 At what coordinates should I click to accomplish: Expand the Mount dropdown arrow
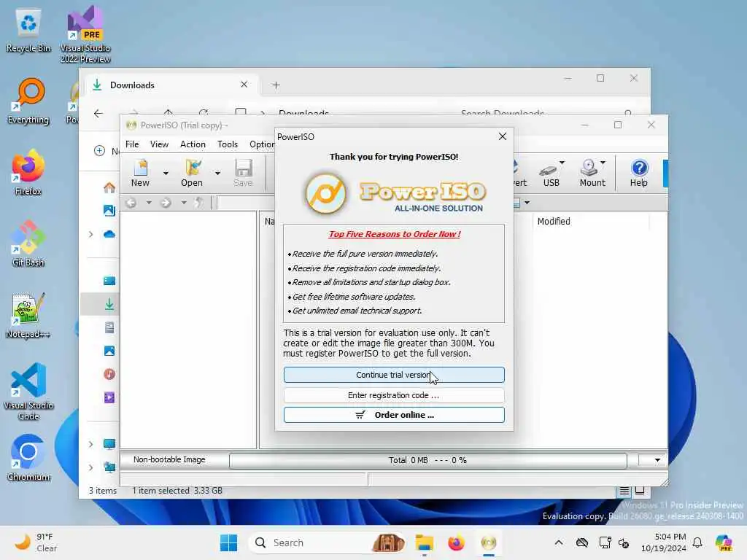coord(603,163)
